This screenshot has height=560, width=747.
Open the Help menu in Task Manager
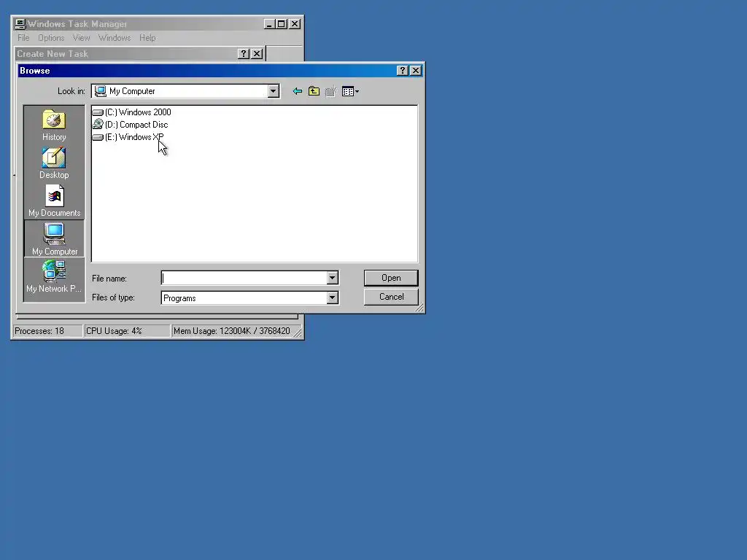pyautogui.click(x=147, y=38)
